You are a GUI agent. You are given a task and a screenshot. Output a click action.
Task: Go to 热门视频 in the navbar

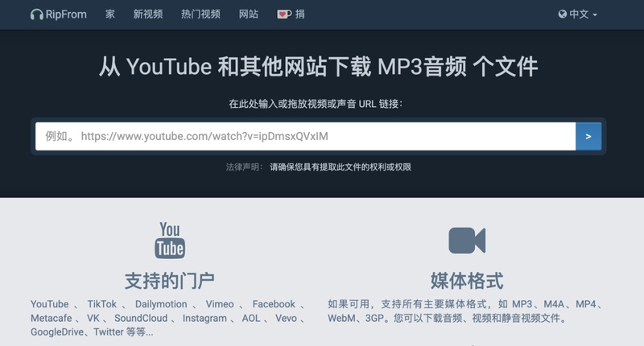click(x=200, y=14)
